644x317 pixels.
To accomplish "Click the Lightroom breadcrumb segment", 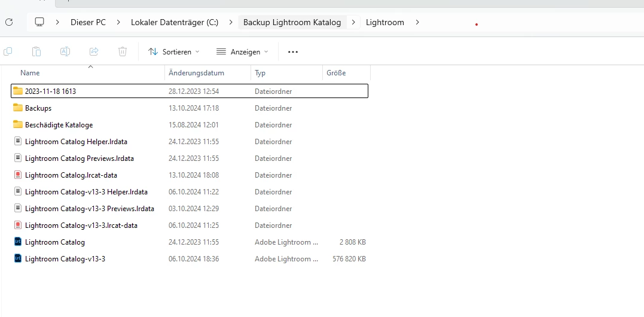I will [x=385, y=22].
